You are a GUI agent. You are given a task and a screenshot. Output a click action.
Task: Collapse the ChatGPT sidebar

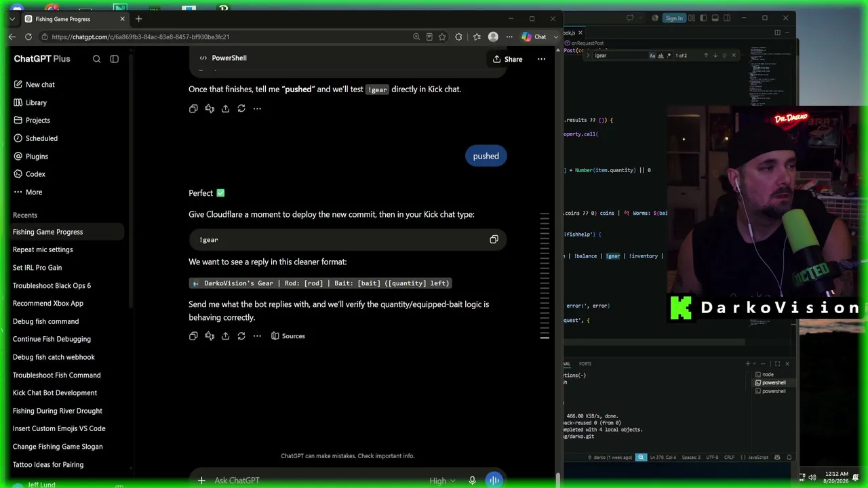tap(114, 59)
